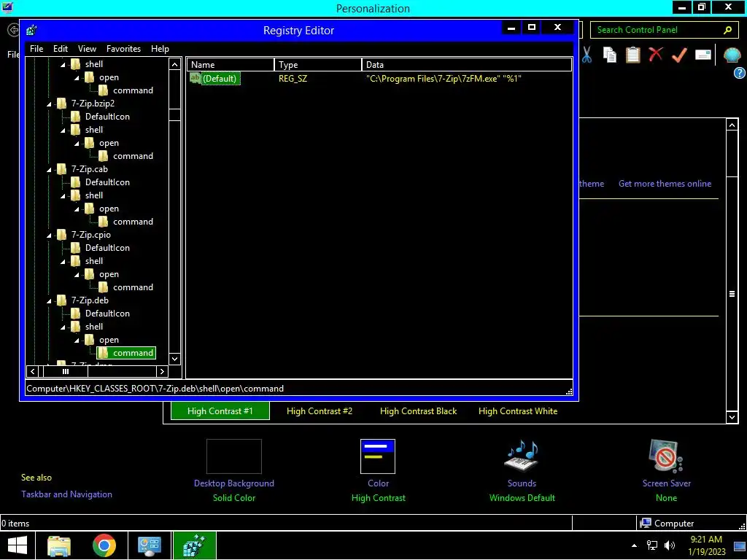747x560 pixels.
Task: Launch Google Chrome from the taskbar
Action: pos(104,545)
